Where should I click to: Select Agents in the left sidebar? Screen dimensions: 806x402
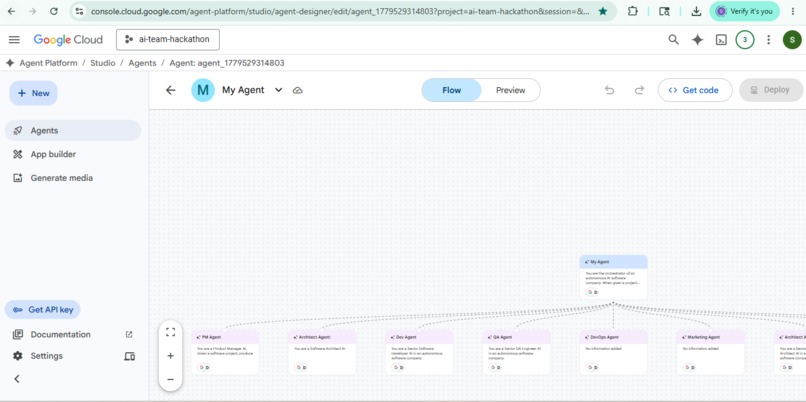pyautogui.click(x=73, y=131)
